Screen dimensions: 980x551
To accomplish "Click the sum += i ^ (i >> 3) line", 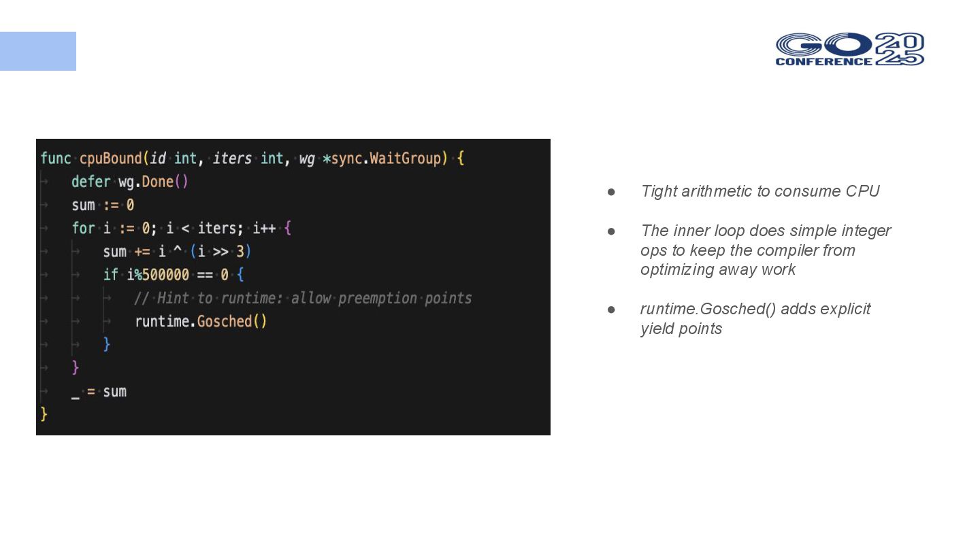I will click(177, 252).
